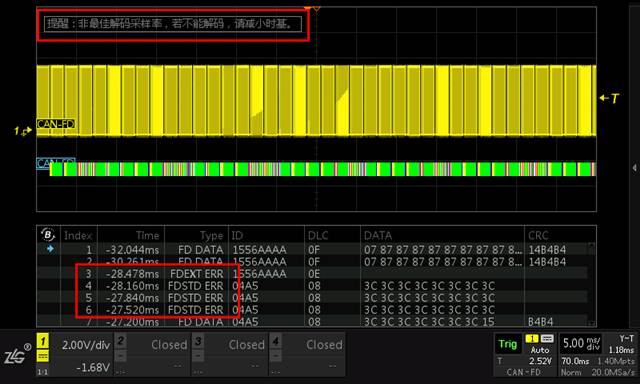Select the blue arrow row pointer icon
This screenshot has width=640, height=384.
tap(50, 249)
